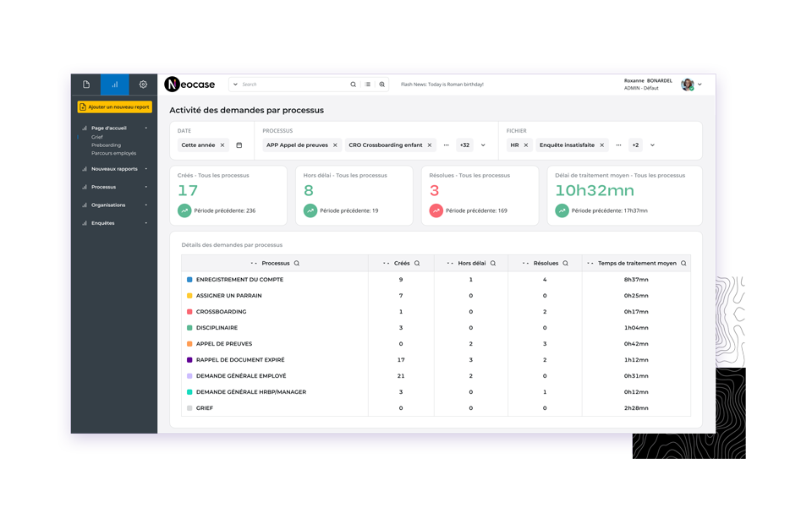This screenshot has width=812, height=508.
Task: Open the list view icon in search bar
Action: [x=368, y=85]
